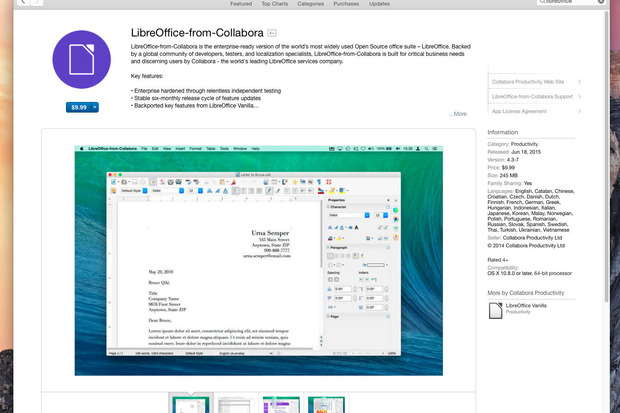
Task: Click the 'Size: 245 MB' entry
Action: 502,175
